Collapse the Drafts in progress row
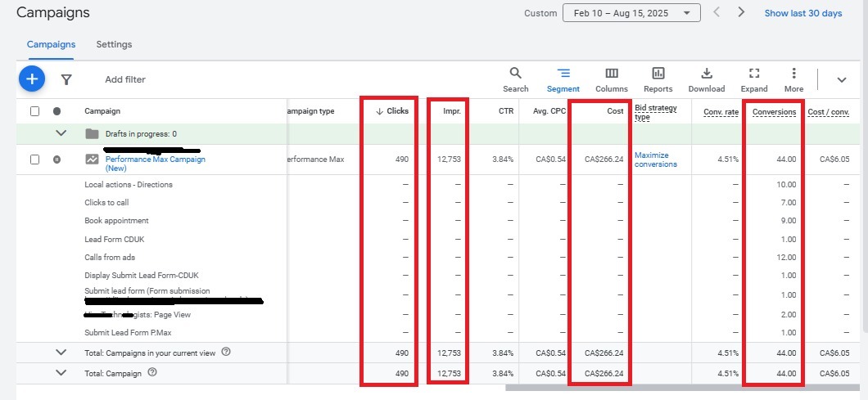868x400 pixels. click(x=60, y=133)
